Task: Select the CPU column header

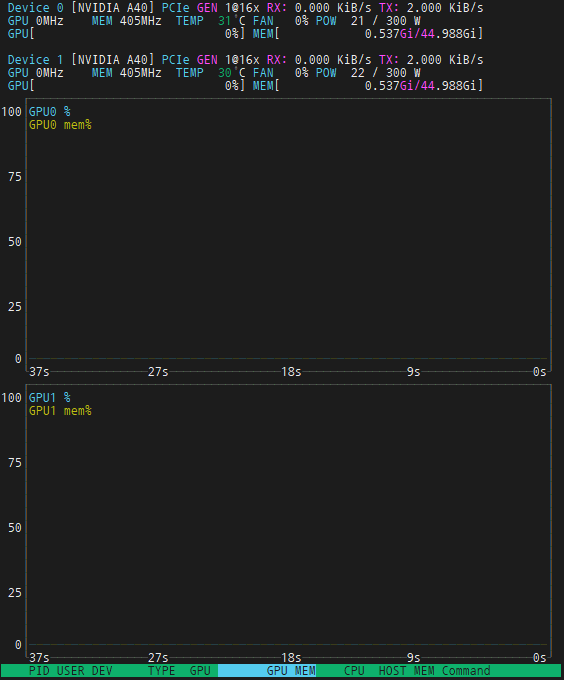Action: [354, 670]
